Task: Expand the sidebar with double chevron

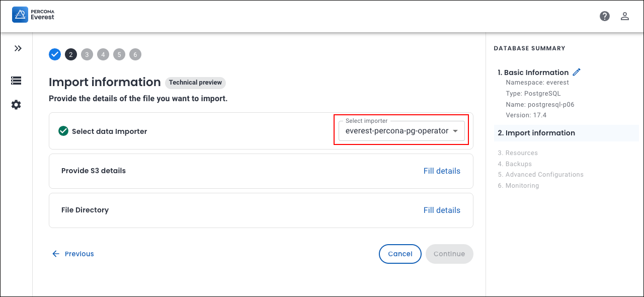Action: click(18, 48)
